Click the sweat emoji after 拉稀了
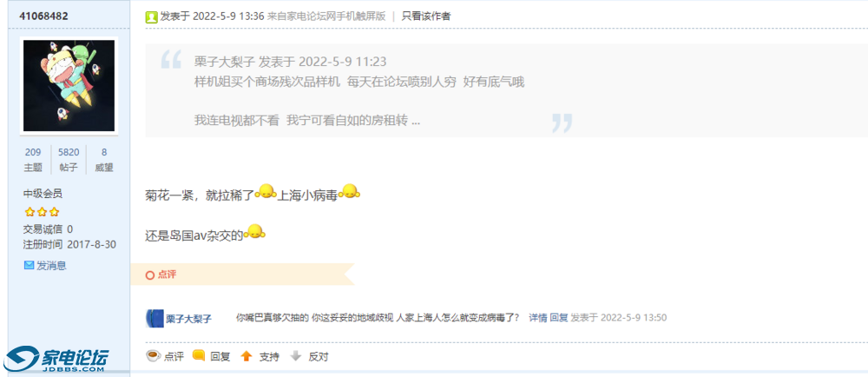 (x=266, y=192)
